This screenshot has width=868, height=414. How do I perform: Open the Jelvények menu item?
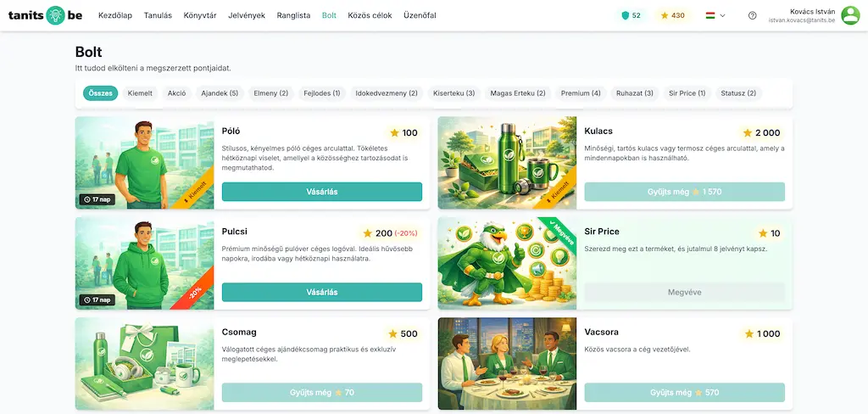click(x=247, y=15)
